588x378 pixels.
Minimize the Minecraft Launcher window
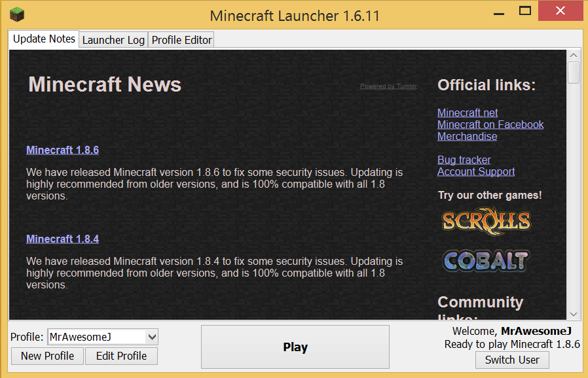point(499,12)
